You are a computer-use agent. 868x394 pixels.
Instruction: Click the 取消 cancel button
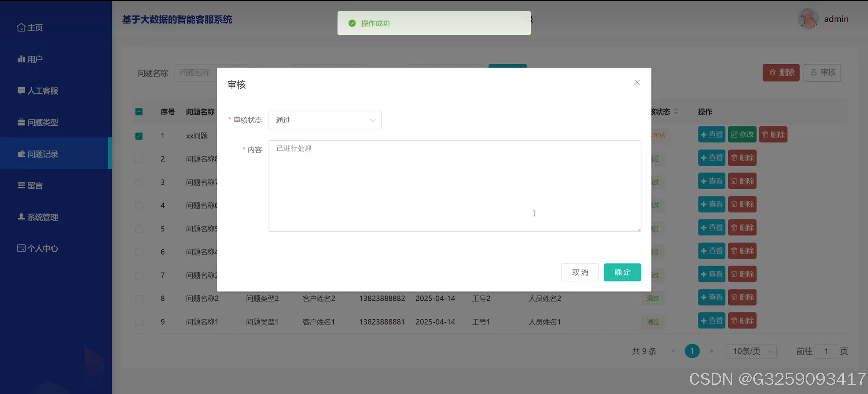[580, 272]
